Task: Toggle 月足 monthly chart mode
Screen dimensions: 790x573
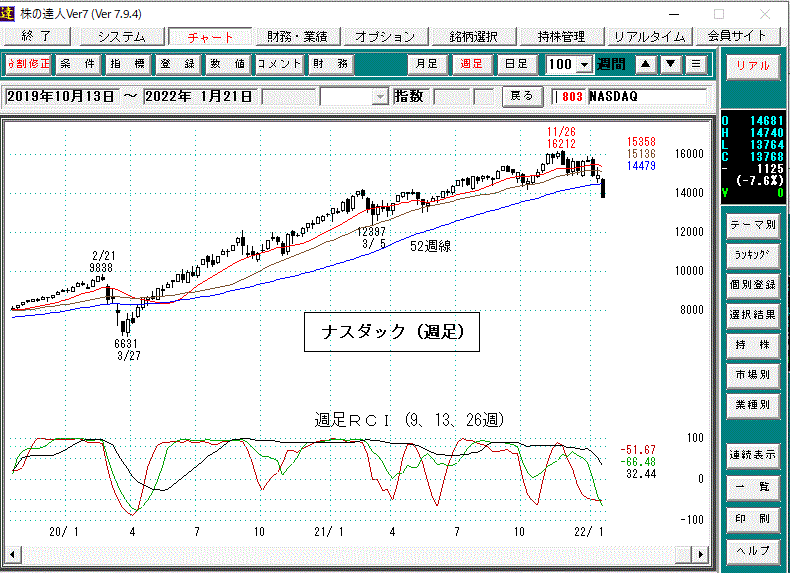Action: [x=428, y=64]
